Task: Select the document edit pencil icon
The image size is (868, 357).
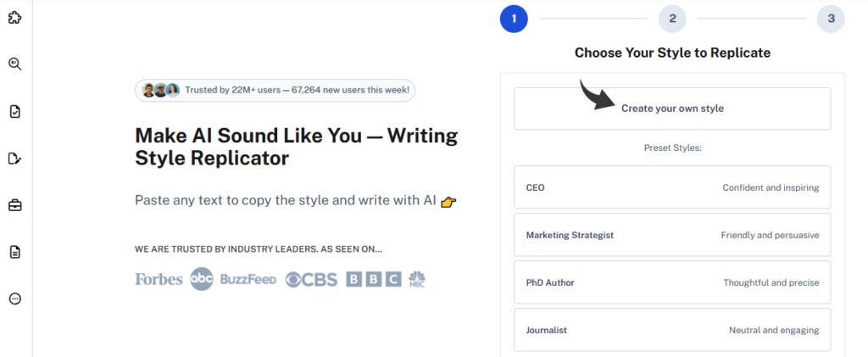Action: pyautogui.click(x=14, y=158)
